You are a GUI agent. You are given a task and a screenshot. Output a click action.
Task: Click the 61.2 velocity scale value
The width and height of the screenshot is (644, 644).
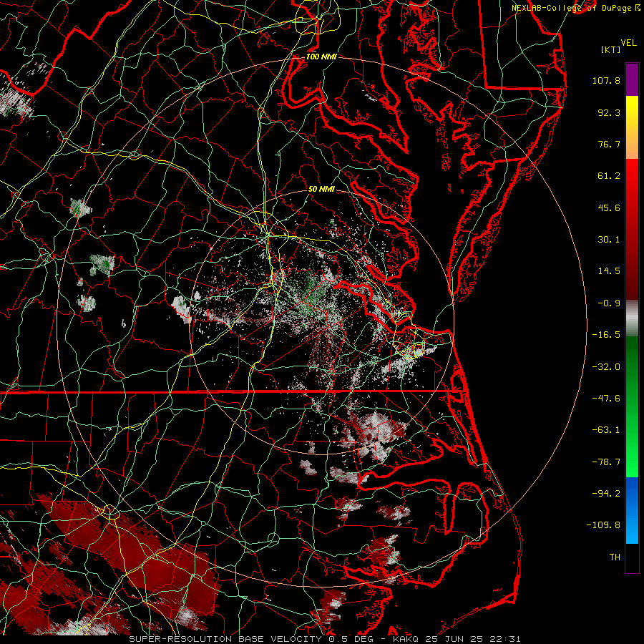609,176
